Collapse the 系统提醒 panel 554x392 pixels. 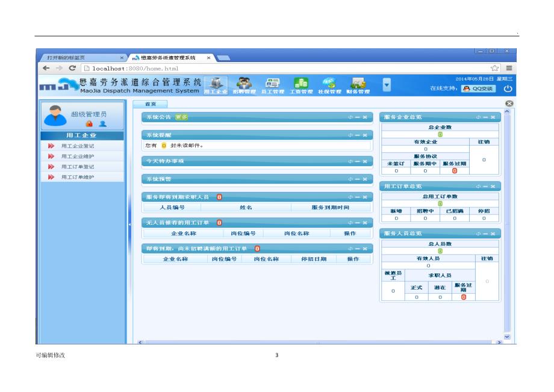(x=358, y=135)
